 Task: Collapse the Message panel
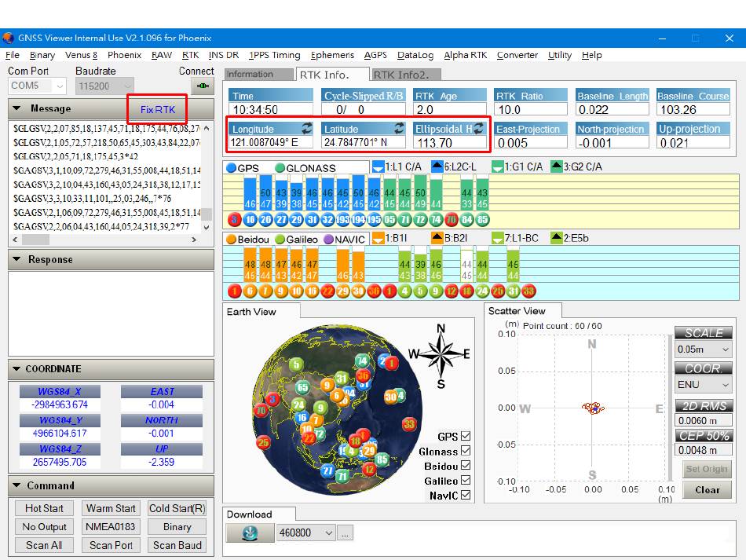tap(17, 108)
